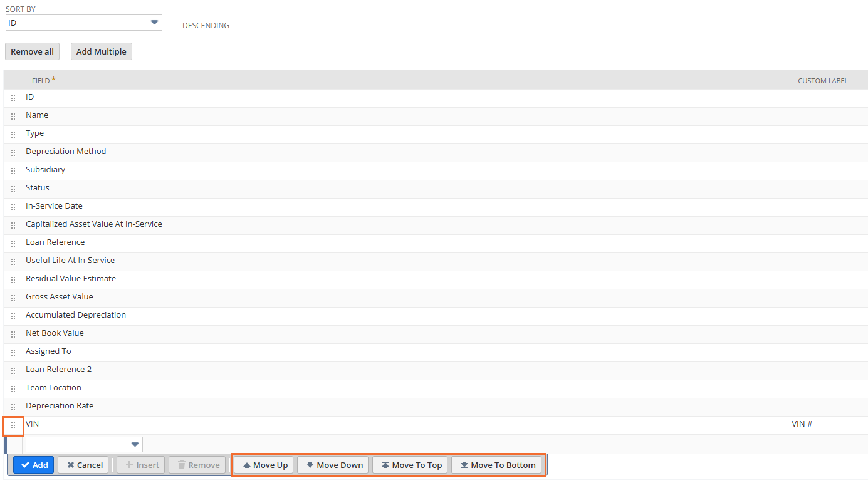Click the Move To Bottom button
Viewport: 868px width, 483px height.
pos(496,465)
